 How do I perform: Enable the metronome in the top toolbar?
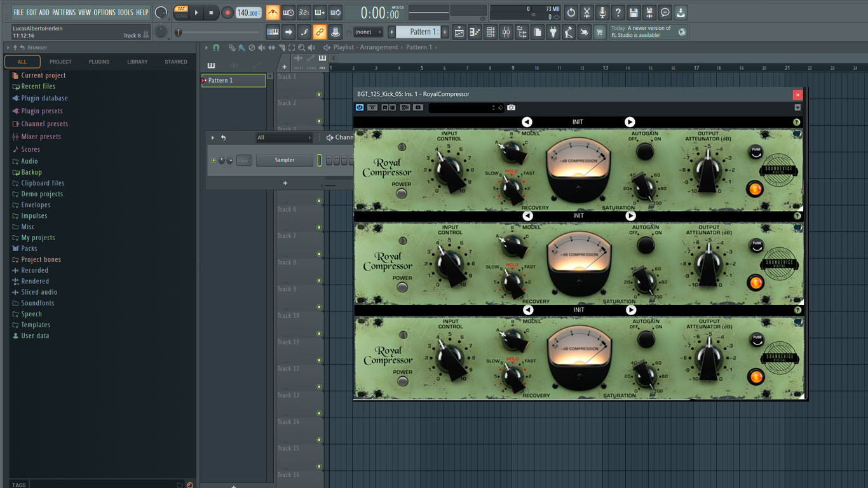tap(273, 12)
